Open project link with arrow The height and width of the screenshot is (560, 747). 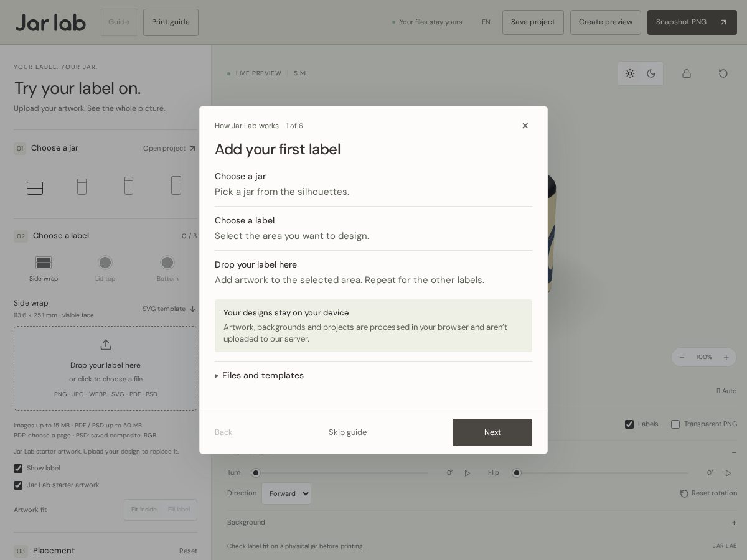[x=169, y=148]
